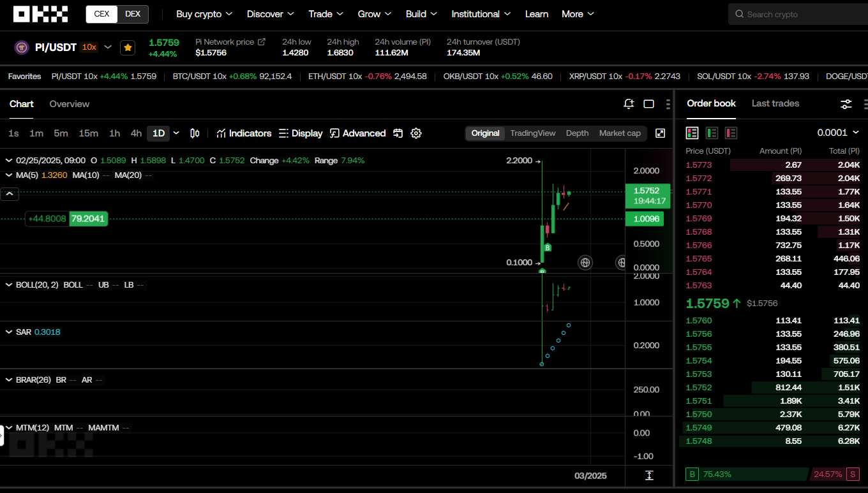
Task: Open Display options
Action: 301,133
